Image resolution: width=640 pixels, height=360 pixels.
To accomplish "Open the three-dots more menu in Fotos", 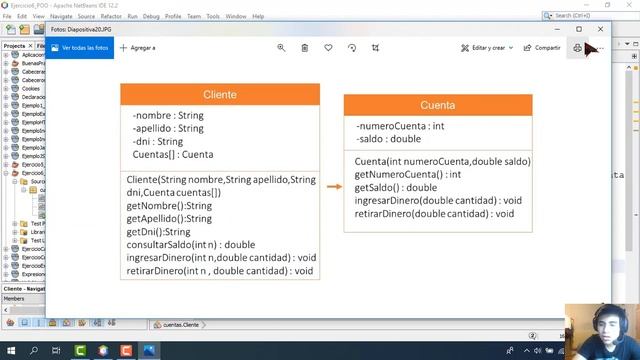I will coord(599,48).
